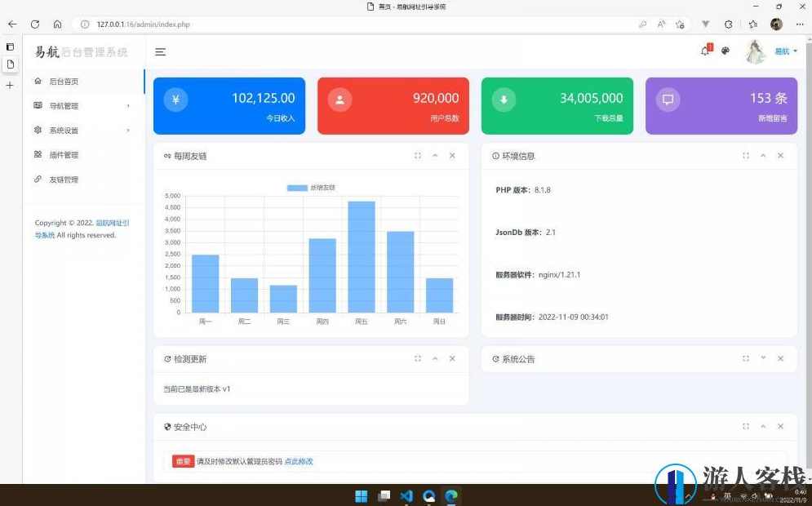The image size is (812, 506).
Task: Toggle the dark mode icon in the header
Action: pyautogui.click(x=725, y=51)
